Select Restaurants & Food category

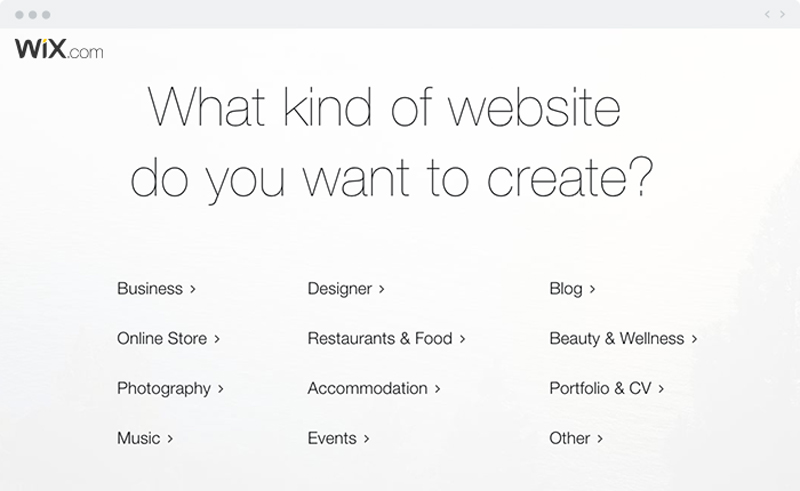point(380,338)
